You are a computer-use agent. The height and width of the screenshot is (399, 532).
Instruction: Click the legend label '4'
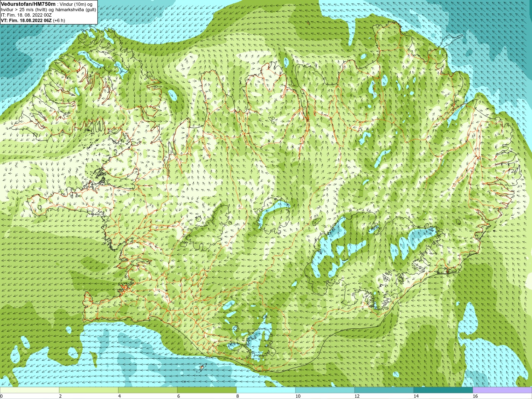pyautogui.click(x=119, y=396)
